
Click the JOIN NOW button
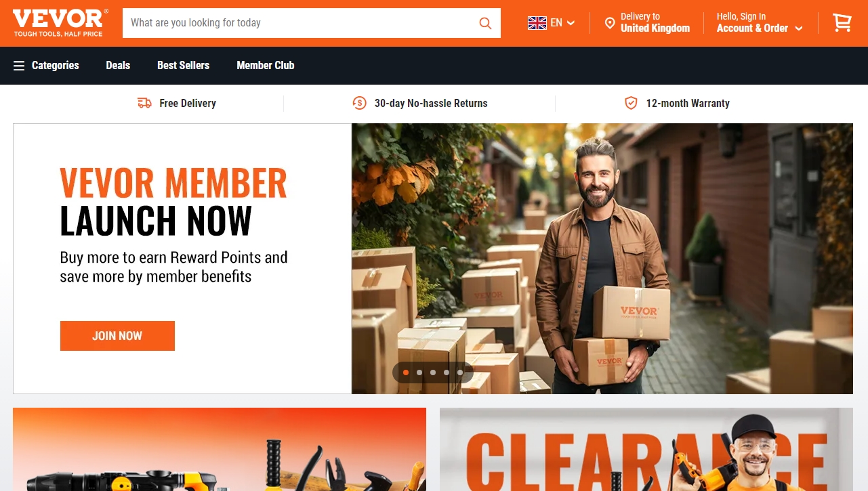(x=117, y=336)
